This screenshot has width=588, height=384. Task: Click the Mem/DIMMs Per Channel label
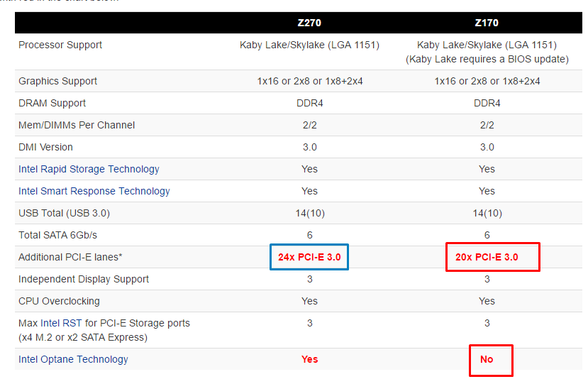(77, 125)
